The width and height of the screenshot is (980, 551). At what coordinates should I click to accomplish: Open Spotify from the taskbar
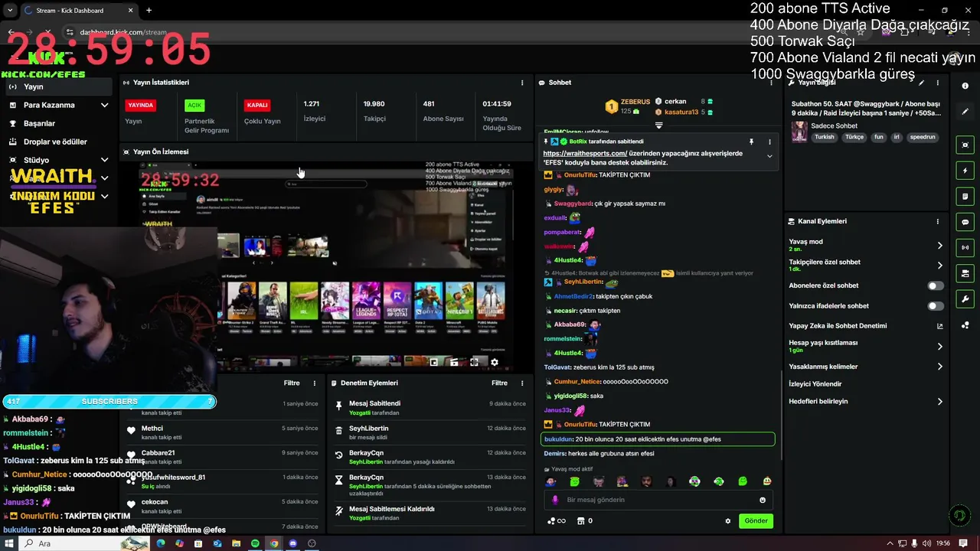click(255, 543)
